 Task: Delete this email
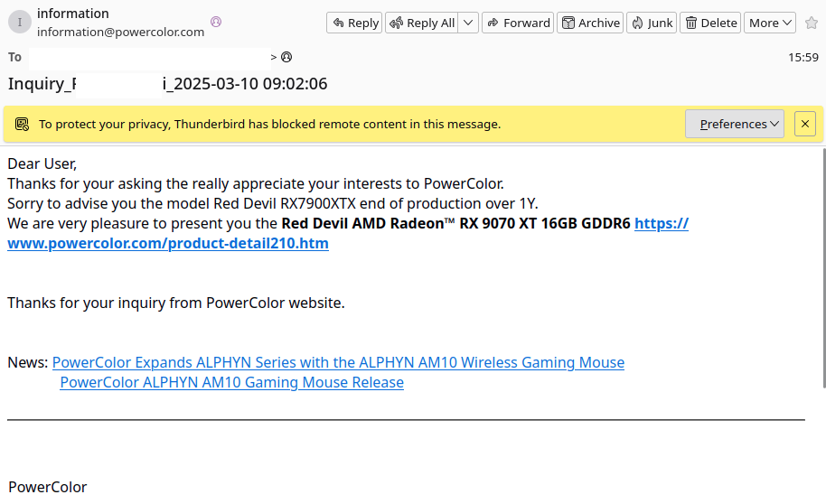click(x=710, y=23)
